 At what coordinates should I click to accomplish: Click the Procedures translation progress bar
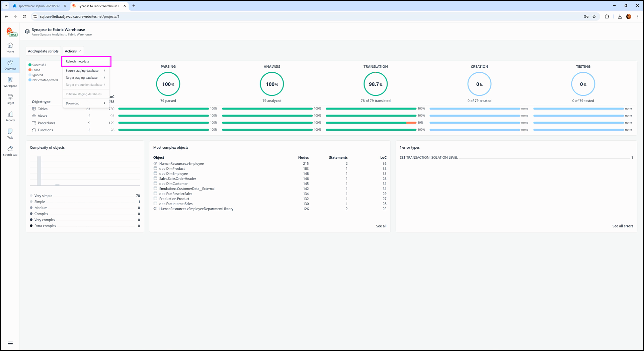coord(371,123)
